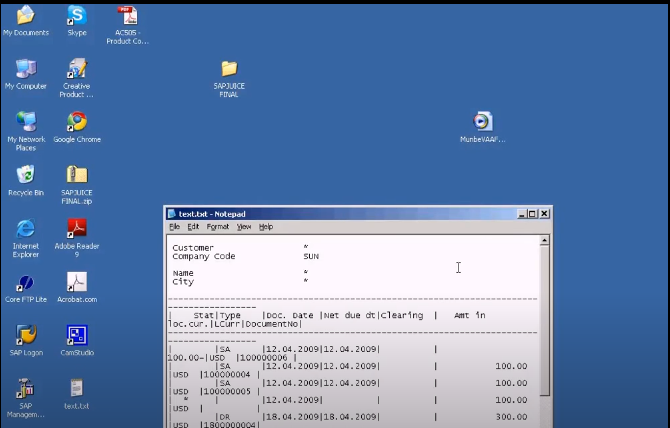670x428 pixels.
Task: Close the text.txt Notepad window
Action: click(x=544, y=214)
